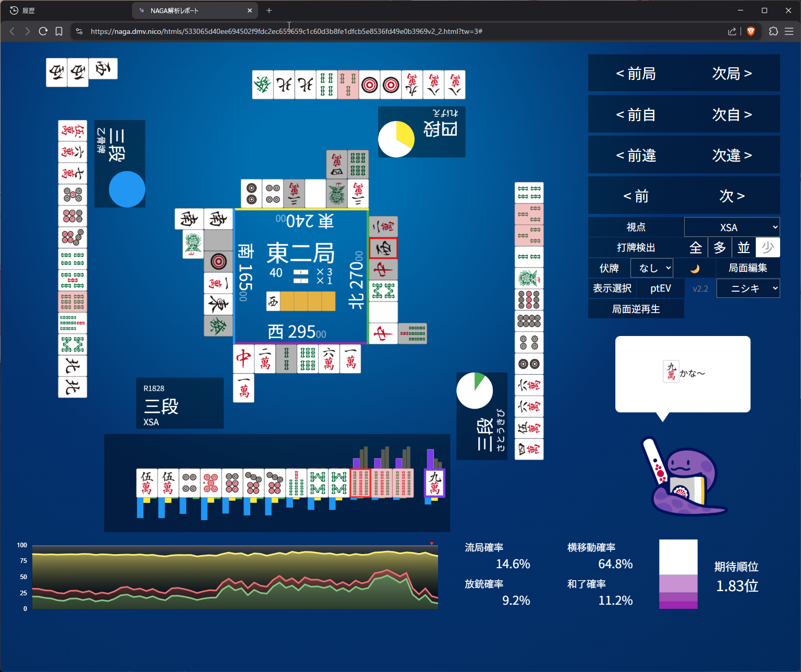The width and height of the screenshot is (801, 672).
Task: Open the 視点 XSA dropdown
Action: tap(732, 227)
